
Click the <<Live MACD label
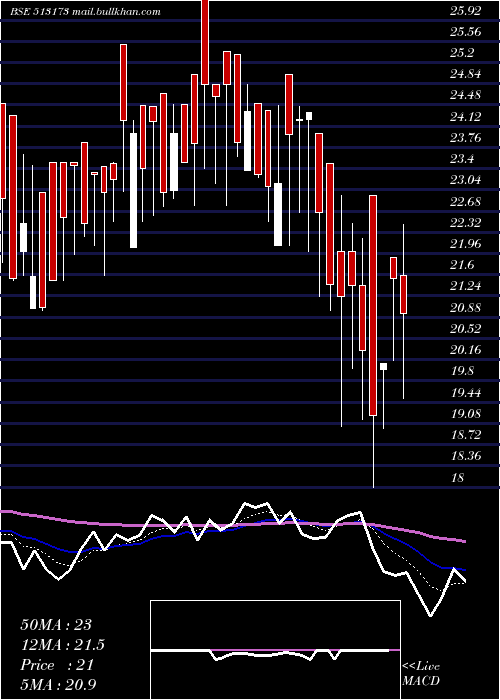click(421, 674)
